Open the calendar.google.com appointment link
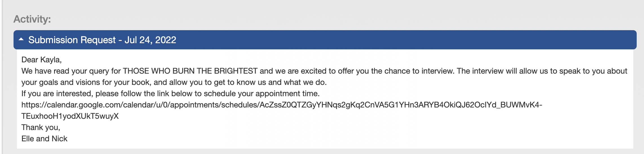The width and height of the screenshot is (644, 154). pyautogui.click(x=282, y=105)
